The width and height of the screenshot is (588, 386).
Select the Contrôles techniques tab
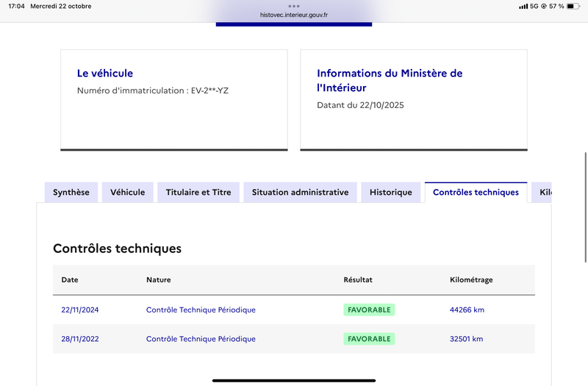(x=476, y=193)
